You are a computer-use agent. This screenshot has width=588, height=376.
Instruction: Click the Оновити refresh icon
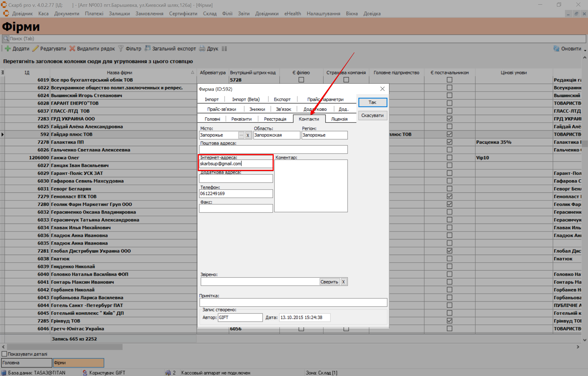pos(556,49)
